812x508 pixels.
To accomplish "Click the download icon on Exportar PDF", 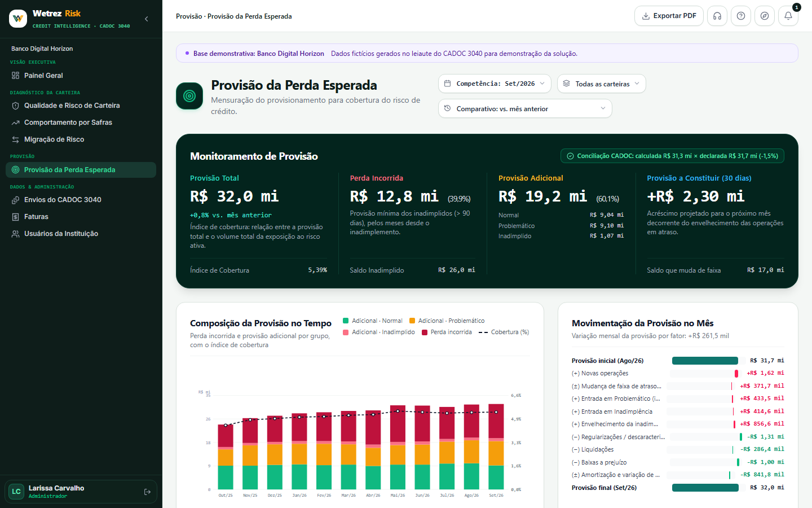I will (646, 16).
